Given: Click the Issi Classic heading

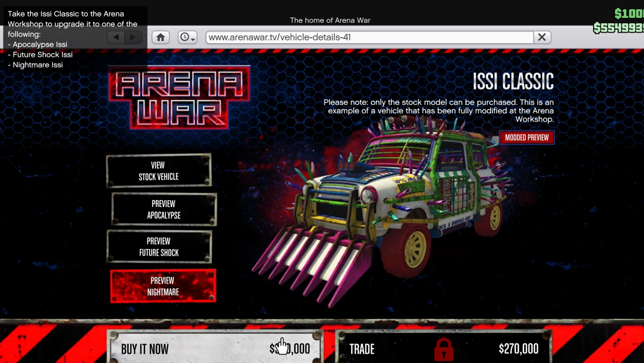Looking at the screenshot, I should (x=513, y=82).
